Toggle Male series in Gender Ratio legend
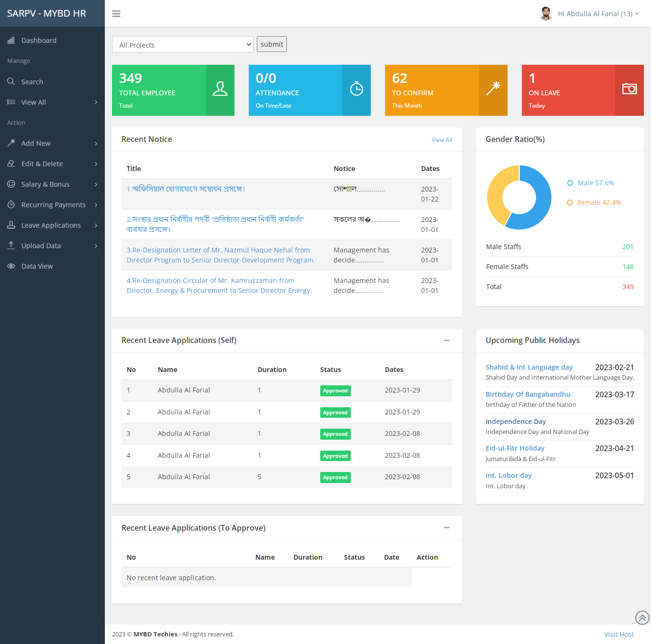 point(590,183)
